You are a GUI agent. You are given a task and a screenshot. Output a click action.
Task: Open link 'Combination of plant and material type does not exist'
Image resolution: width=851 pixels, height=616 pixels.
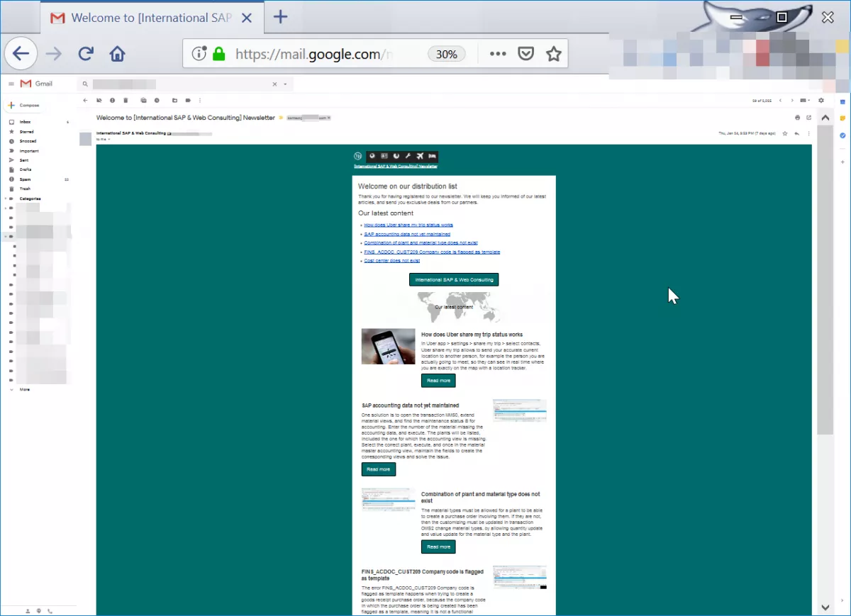(x=421, y=243)
